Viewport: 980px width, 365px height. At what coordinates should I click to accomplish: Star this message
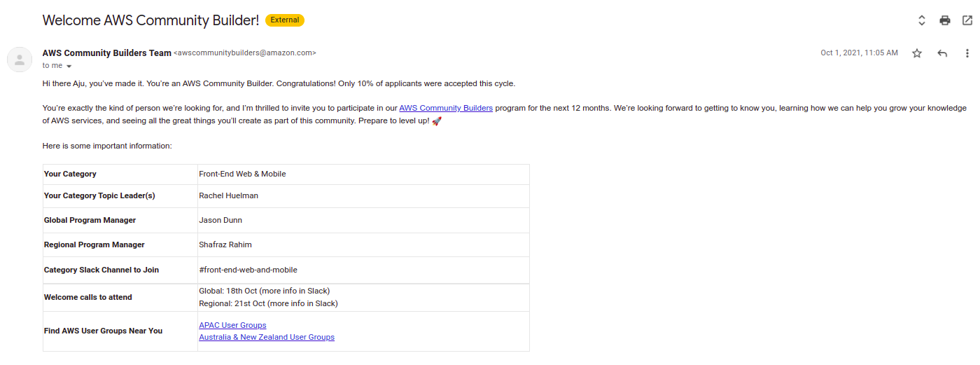[917, 53]
